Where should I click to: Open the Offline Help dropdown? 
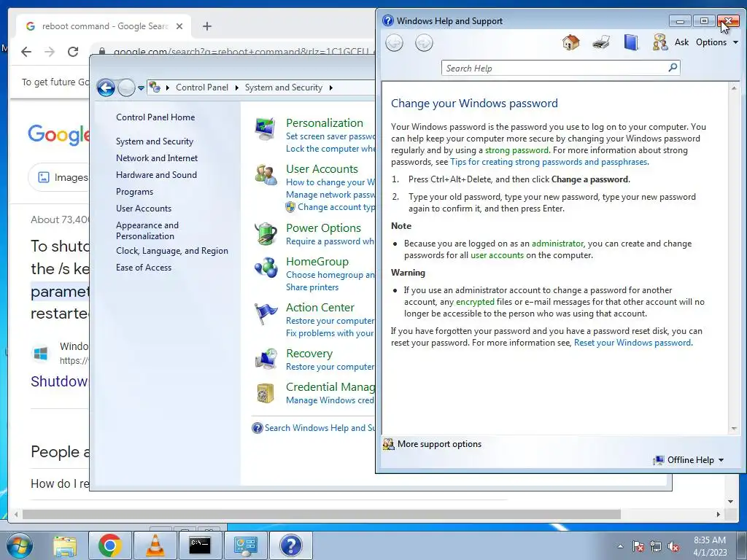point(689,460)
